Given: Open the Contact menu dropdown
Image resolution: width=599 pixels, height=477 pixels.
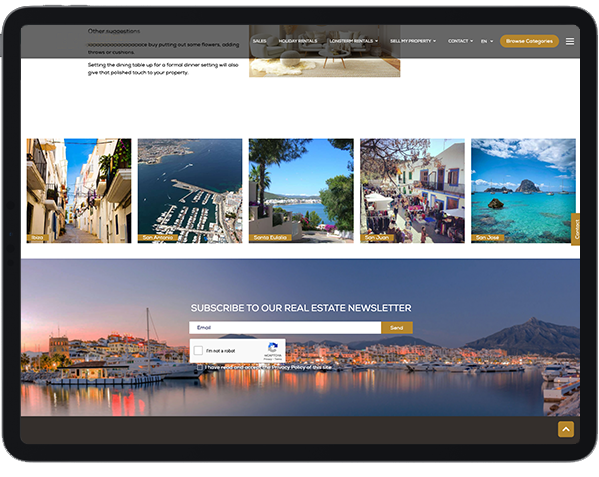Looking at the screenshot, I should (x=460, y=41).
